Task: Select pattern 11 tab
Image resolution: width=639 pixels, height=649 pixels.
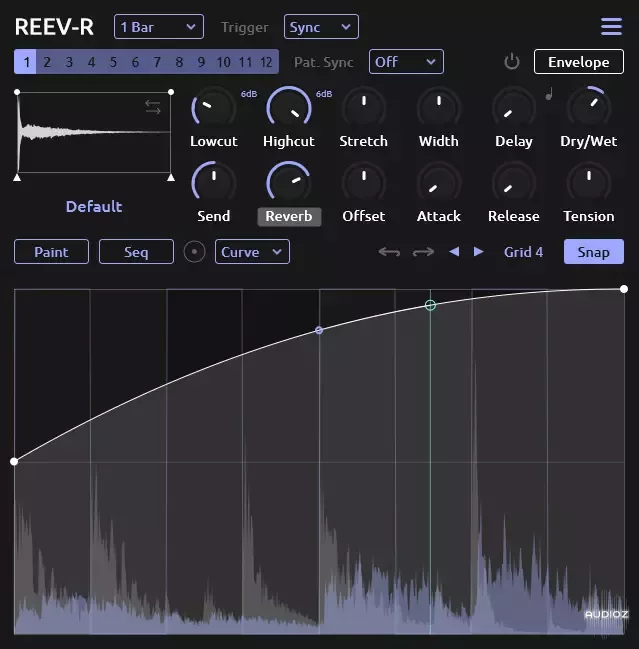Action: (x=245, y=62)
